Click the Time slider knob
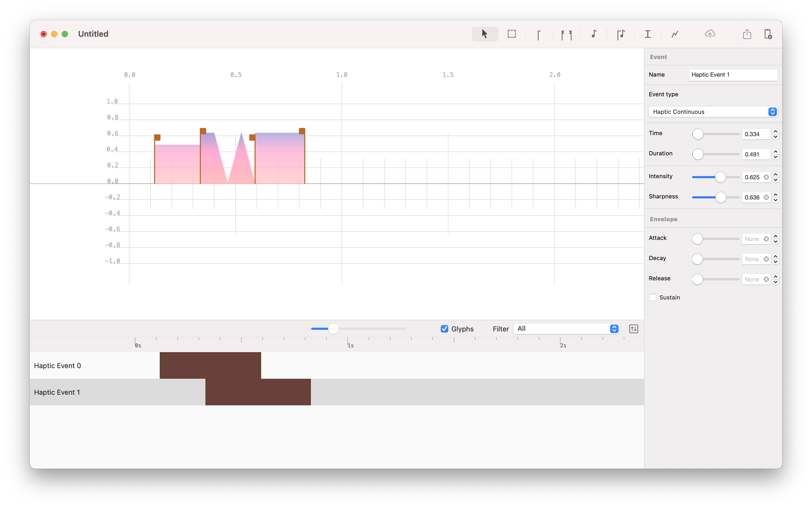 [x=697, y=134]
